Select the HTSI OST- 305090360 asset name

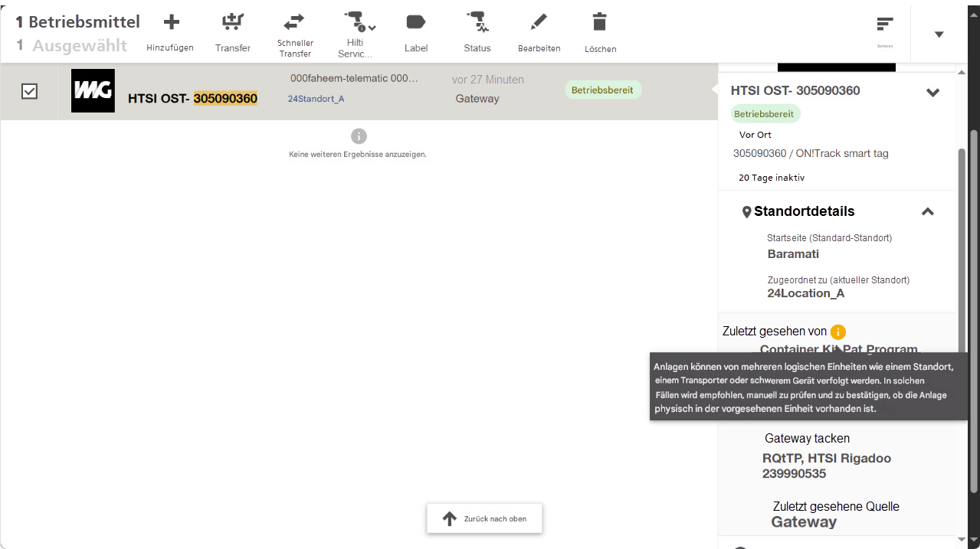point(192,98)
